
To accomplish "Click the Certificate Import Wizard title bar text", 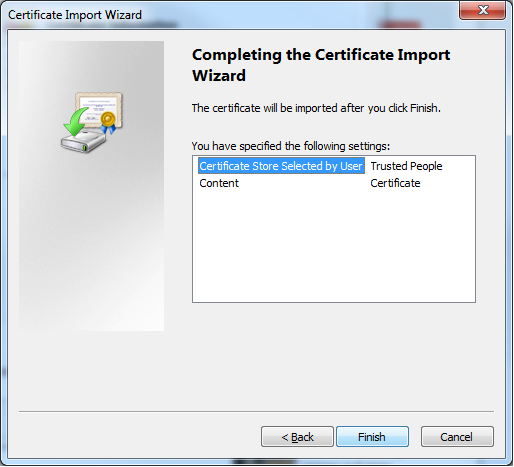I will click(x=75, y=15).
